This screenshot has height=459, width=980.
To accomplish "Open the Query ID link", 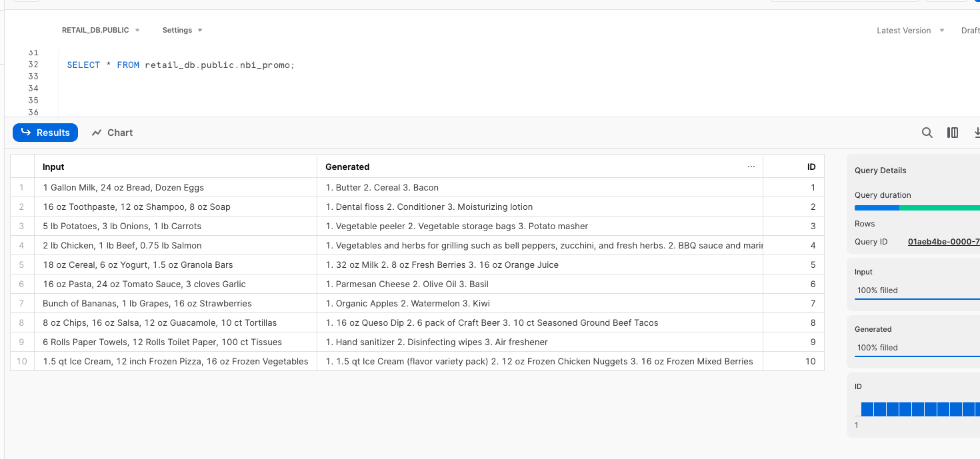I will point(943,242).
